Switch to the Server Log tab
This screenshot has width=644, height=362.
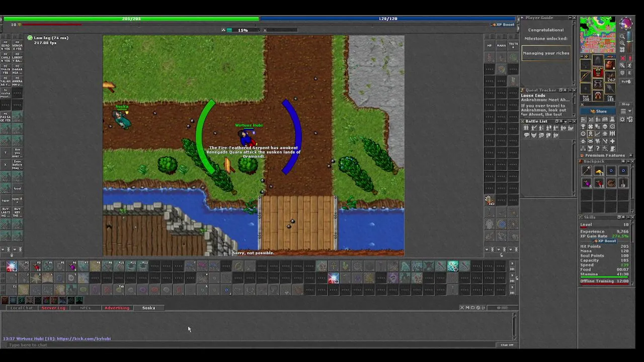pyautogui.click(x=53, y=308)
